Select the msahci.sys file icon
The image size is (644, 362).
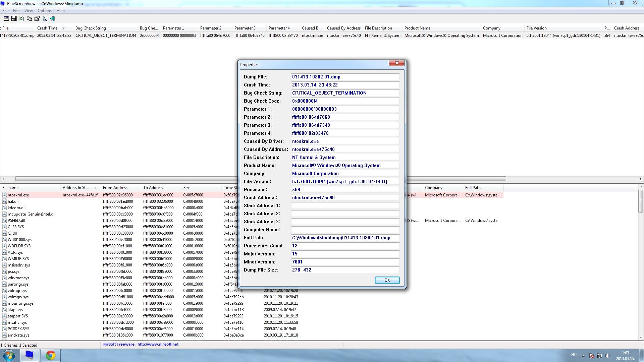point(4,322)
